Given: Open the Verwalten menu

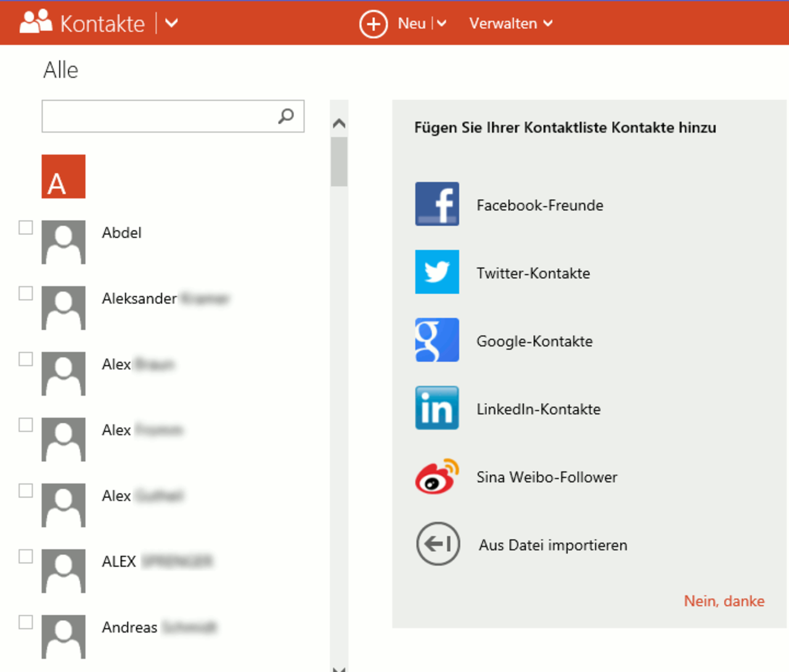Looking at the screenshot, I should coord(511,23).
